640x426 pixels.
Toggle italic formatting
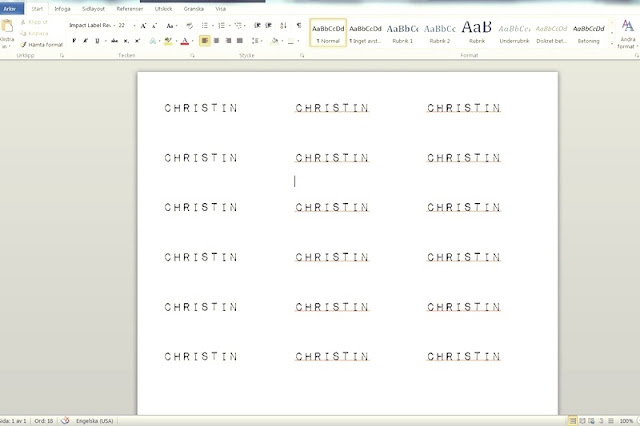tap(85, 41)
